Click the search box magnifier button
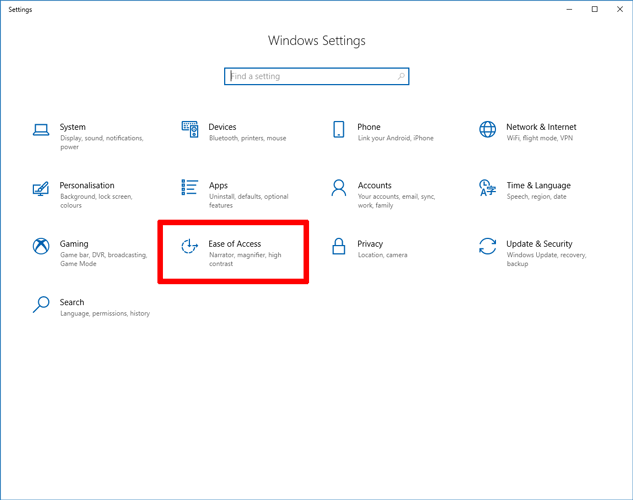 click(401, 76)
